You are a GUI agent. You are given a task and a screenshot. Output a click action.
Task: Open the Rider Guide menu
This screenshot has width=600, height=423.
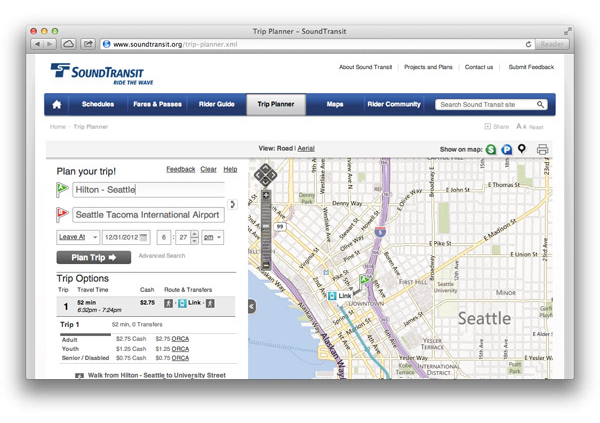click(x=217, y=104)
